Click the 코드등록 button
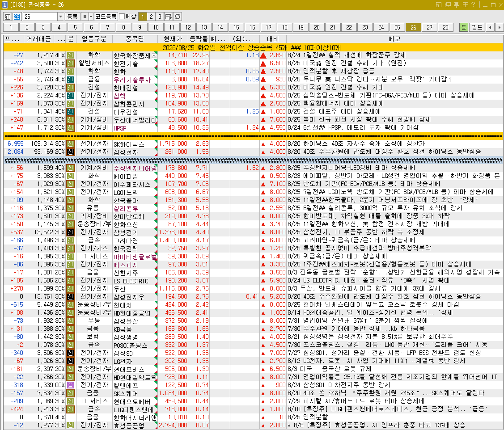 [106, 17]
